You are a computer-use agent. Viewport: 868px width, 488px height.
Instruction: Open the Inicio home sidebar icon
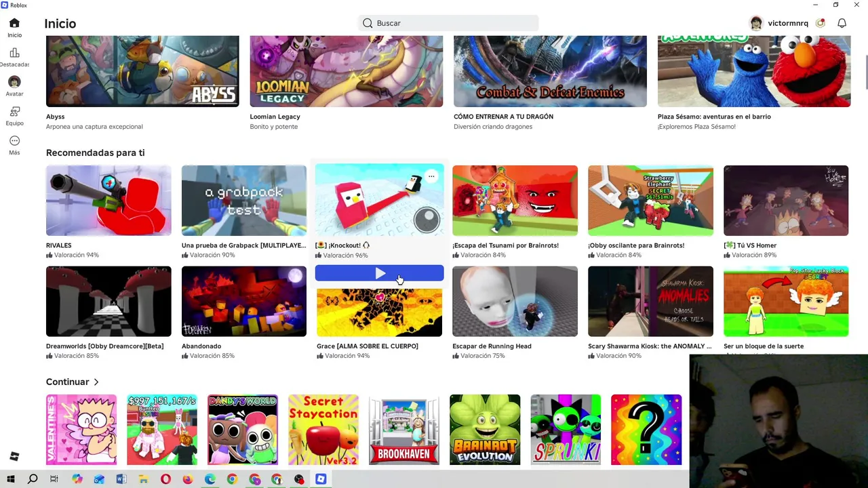click(14, 23)
